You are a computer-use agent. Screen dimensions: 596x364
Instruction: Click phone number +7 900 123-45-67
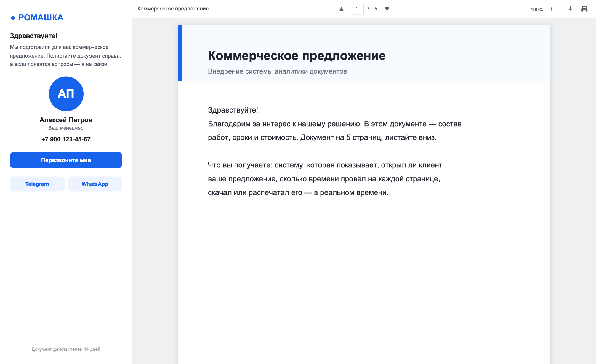tap(66, 139)
